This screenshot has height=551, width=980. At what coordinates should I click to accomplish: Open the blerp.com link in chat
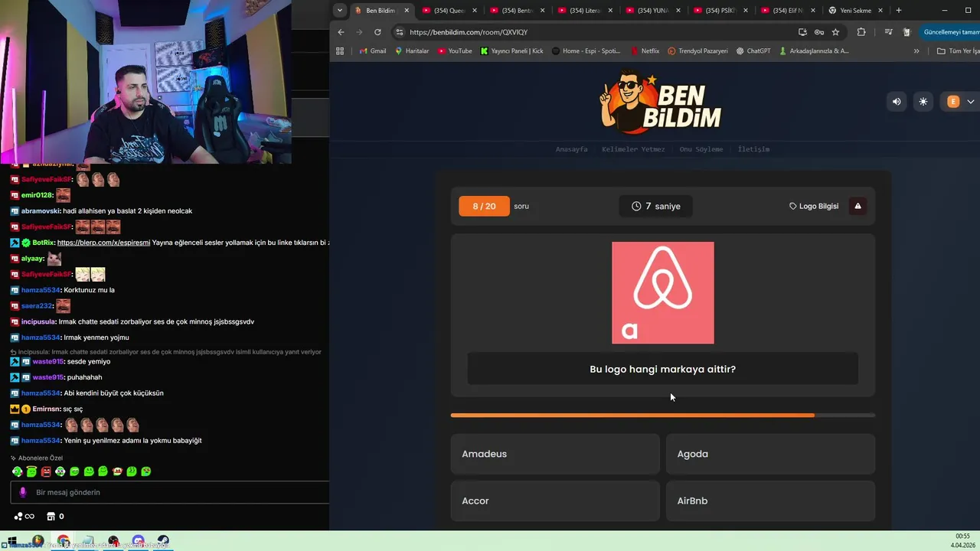[x=103, y=243]
